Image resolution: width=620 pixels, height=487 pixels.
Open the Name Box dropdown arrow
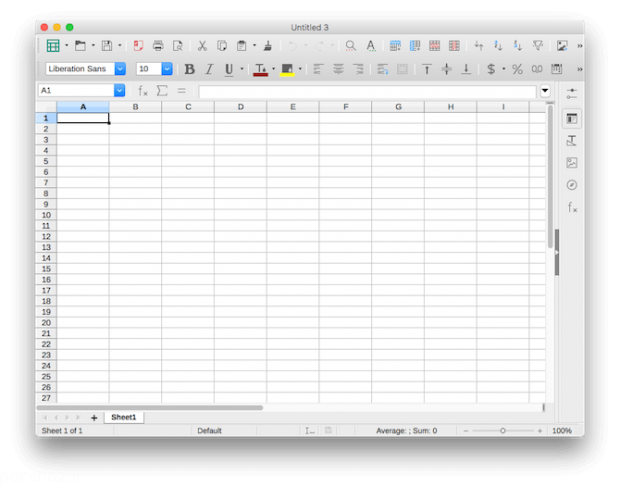pos(119,91)
